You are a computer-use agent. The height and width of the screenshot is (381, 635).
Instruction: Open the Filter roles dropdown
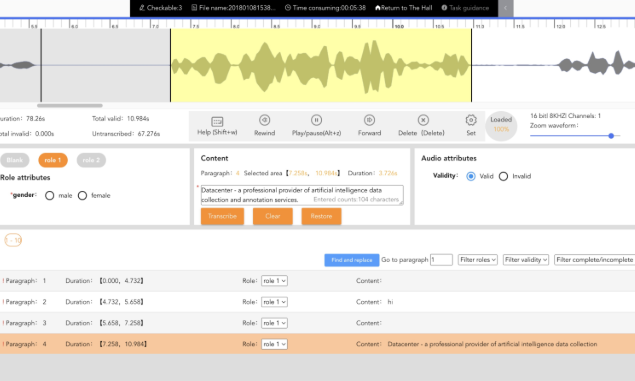tap(478, 260)
